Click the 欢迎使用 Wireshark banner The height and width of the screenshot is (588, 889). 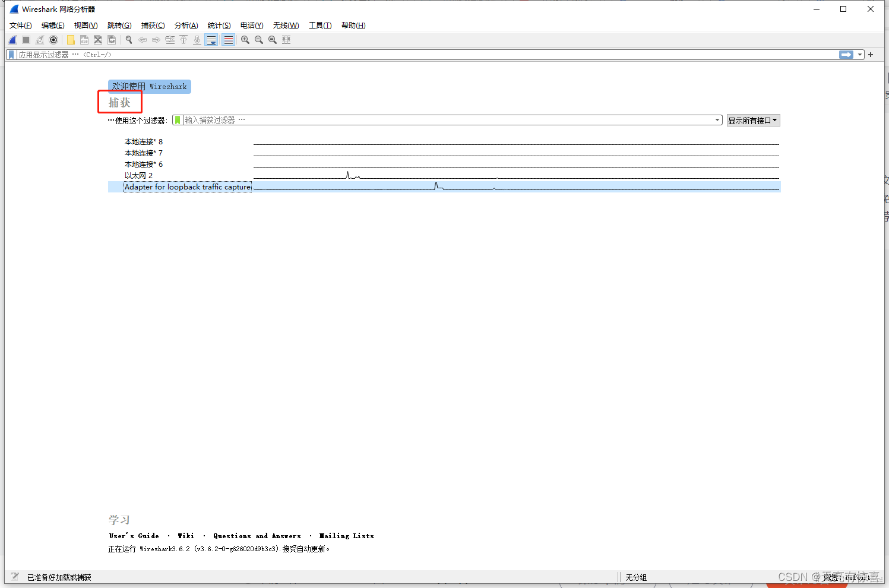pos(150,87)
